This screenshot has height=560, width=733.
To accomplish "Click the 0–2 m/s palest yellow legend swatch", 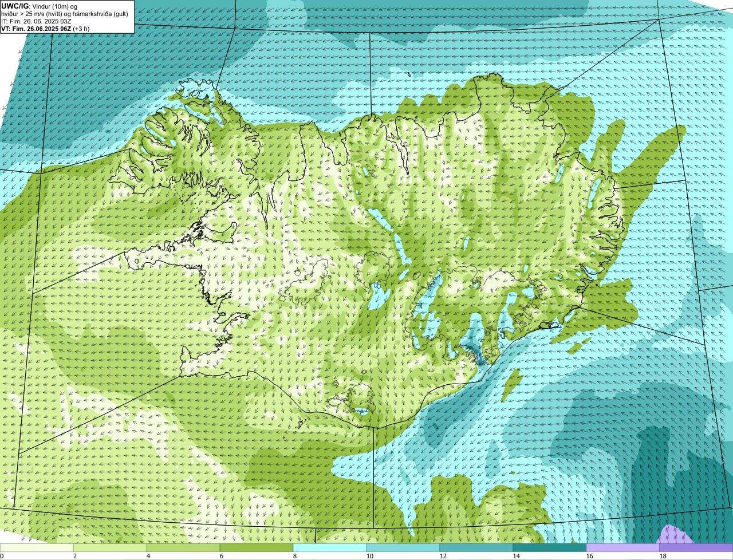I will [37, 547].
